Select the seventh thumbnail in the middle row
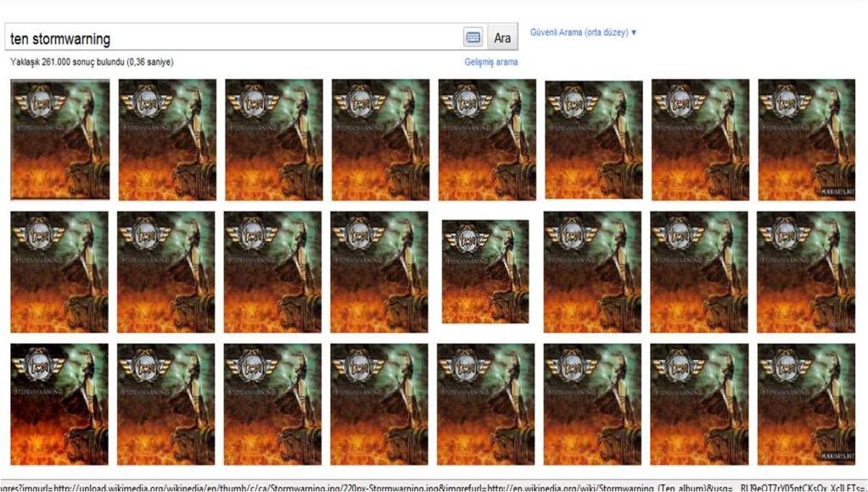868x492 pixels. point(700,271)
